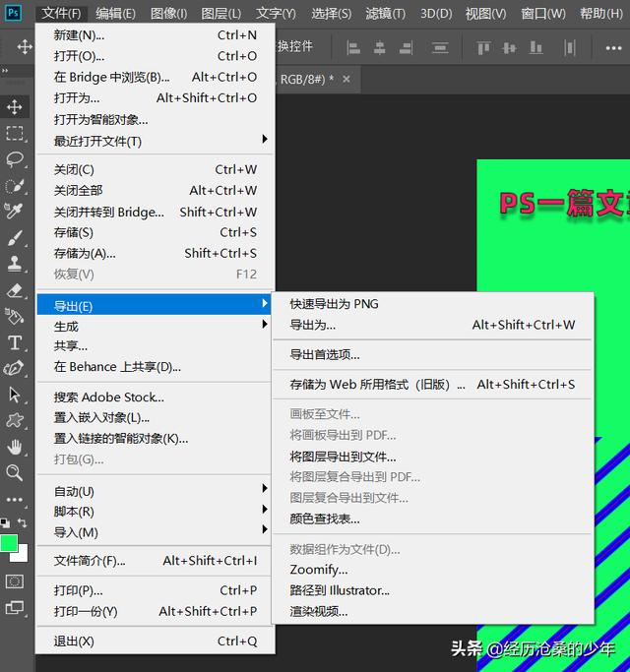Align top edges in options bar
The height and width of the screenshot is (672, 630).
pos(483,47)
